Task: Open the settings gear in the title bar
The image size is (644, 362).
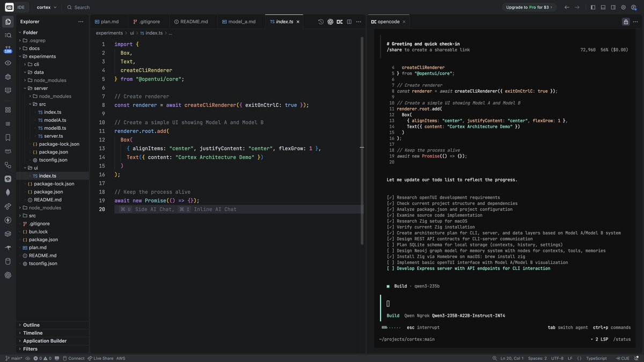Action: 624,8
